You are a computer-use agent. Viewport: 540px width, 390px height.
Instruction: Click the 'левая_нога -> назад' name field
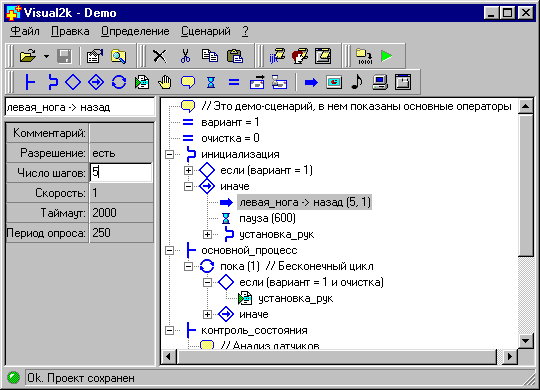(x=80, y=107)
